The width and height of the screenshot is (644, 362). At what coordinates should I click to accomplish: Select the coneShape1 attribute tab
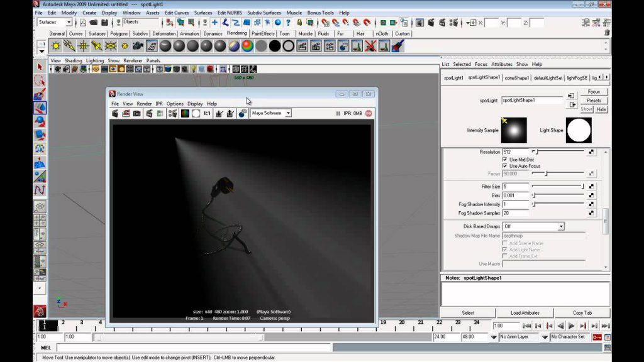(517, 78)
